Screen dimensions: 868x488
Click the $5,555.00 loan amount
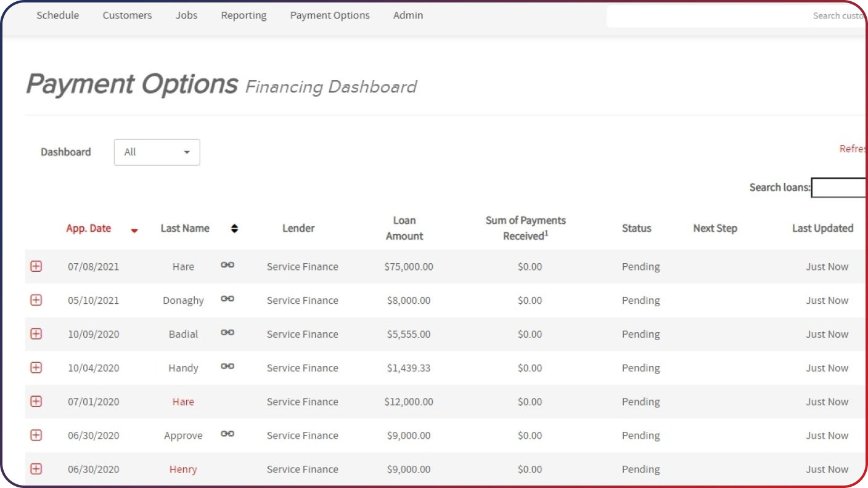[x=409, y=335]
